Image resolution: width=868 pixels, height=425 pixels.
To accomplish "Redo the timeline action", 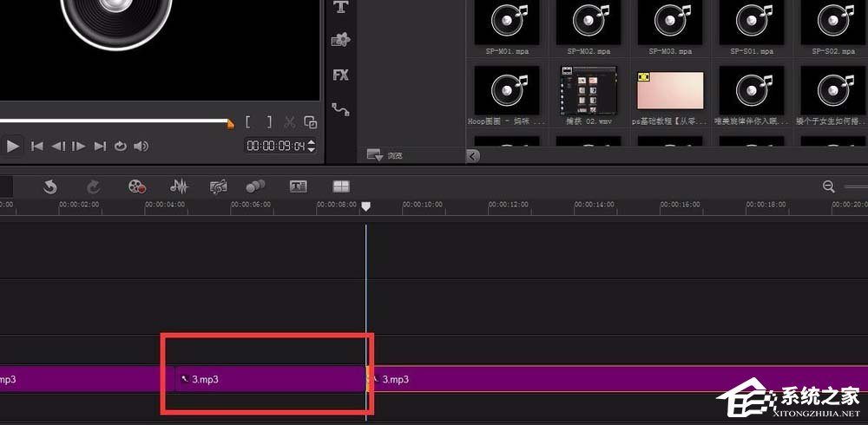I will click(94, 187).
